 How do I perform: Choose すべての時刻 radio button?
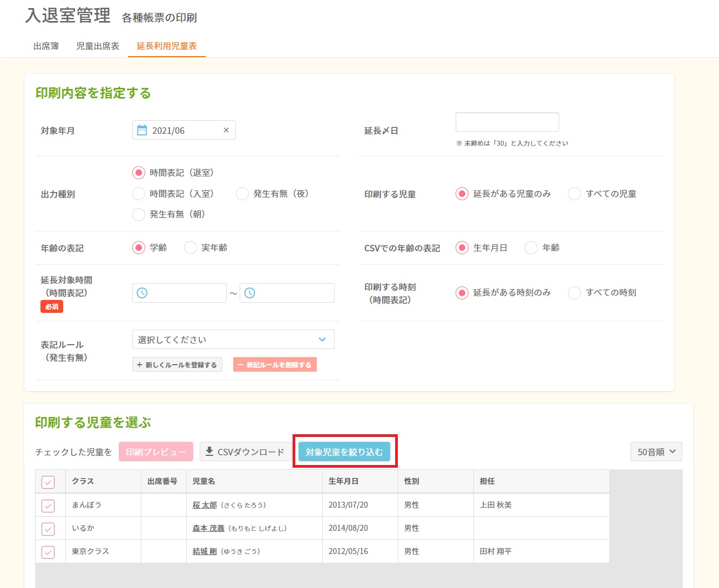[574, 292]
